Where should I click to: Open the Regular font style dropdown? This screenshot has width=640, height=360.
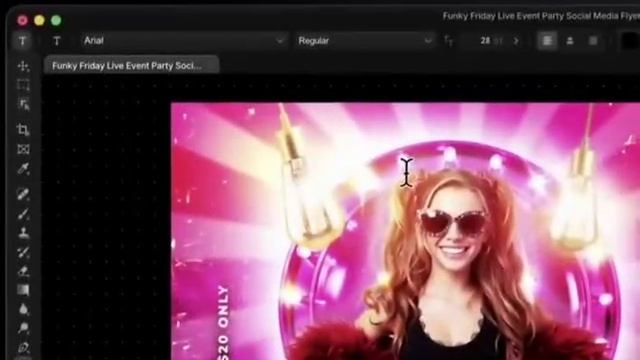click(x=364, y=41)
